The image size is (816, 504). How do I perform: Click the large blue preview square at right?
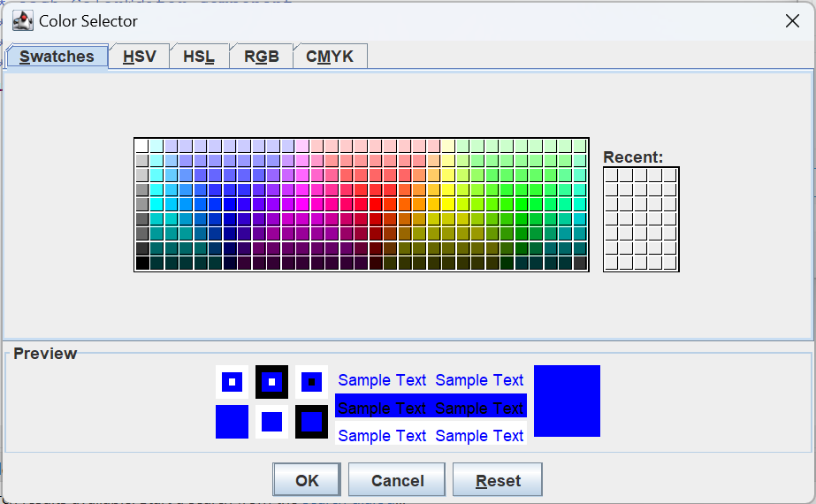(x=567, y=401)
